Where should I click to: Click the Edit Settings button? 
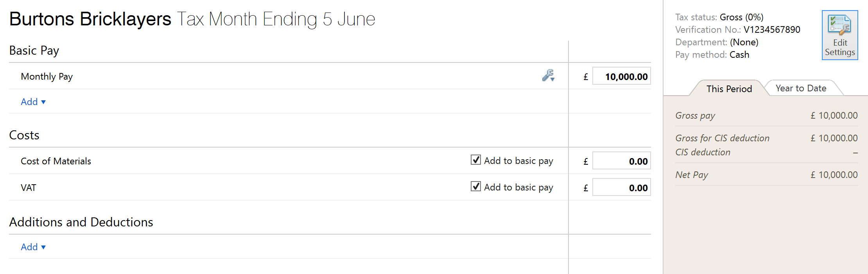click(840, 35)
